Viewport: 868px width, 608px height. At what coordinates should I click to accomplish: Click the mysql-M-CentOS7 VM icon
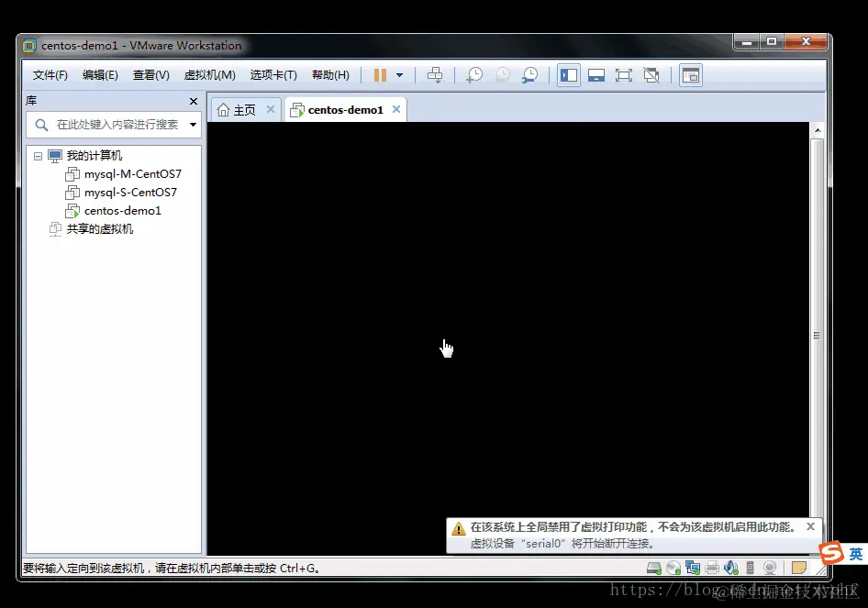coord(72,174)
